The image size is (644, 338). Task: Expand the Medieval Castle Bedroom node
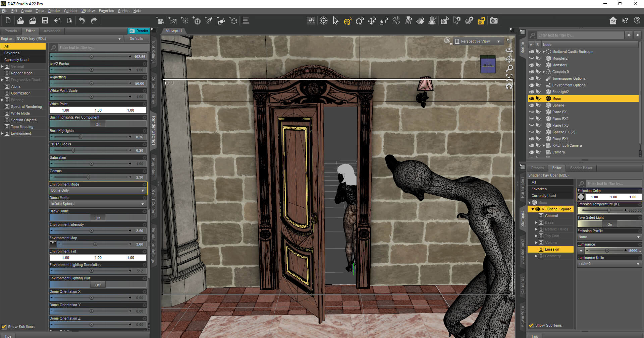coord(543,52)
